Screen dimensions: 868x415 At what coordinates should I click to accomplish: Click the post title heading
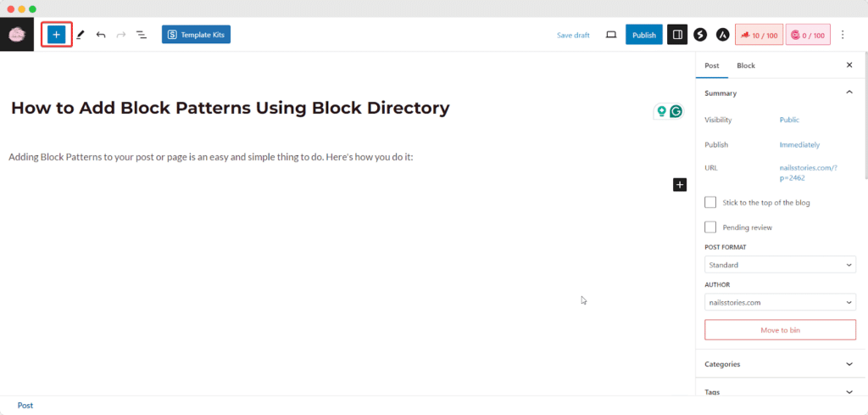tap(231, 108)
